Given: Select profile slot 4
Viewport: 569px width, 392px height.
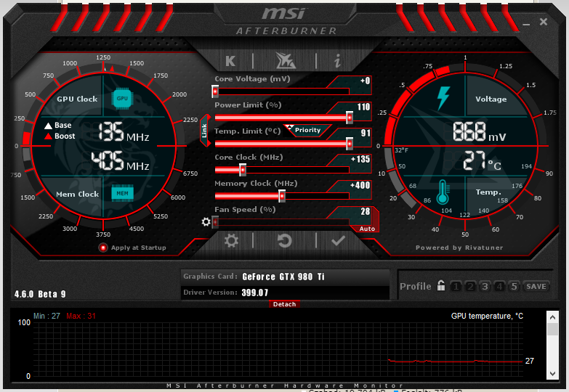Looking at the screenshot, I should [x=499, y=287].
